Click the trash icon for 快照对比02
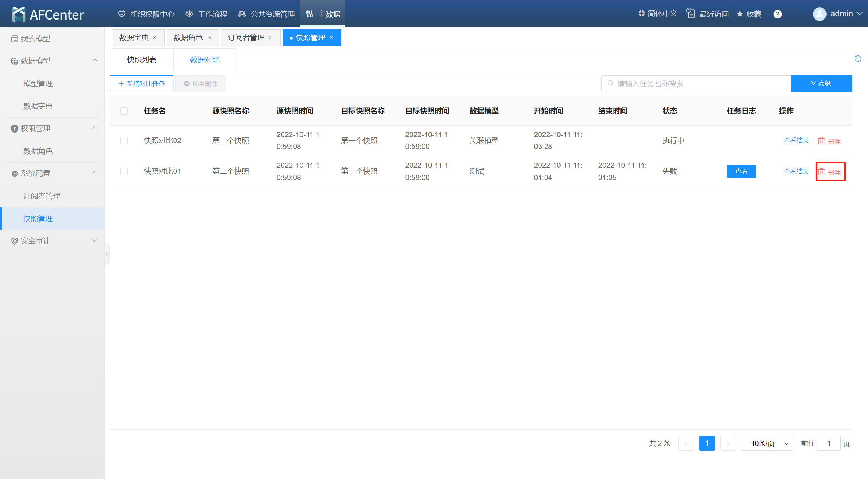The width and height of the screenshot is (868, 479). click(x=821, y=141)
